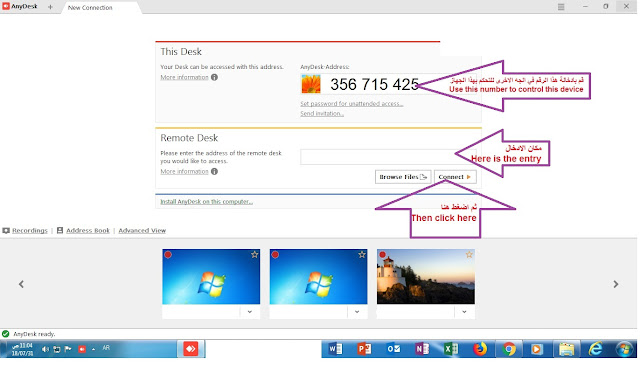Click red status dot on second session
This screenshot has height=373, width=640.
point(275,255)
